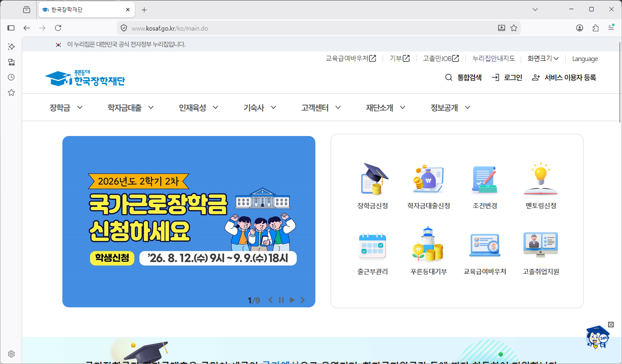Go back to previous page
Image resolution: width=622 pixels, height=364 pixels.
(x=27, y=28)
